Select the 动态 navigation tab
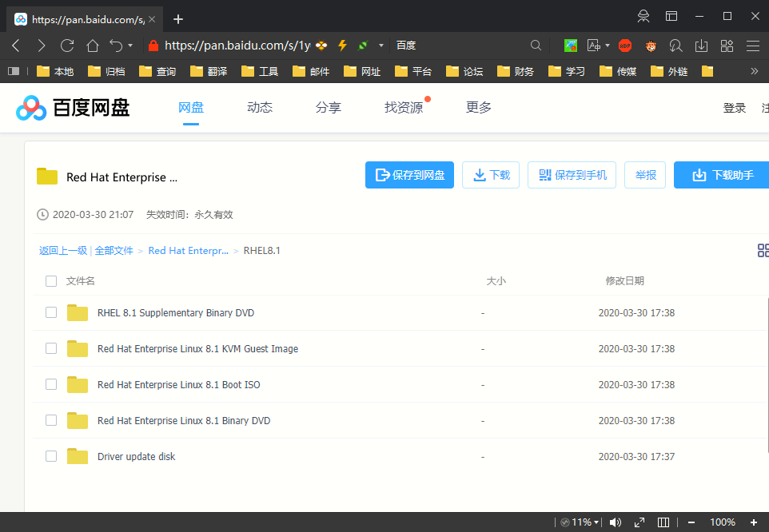769x532 pixels. pos(260,107)
